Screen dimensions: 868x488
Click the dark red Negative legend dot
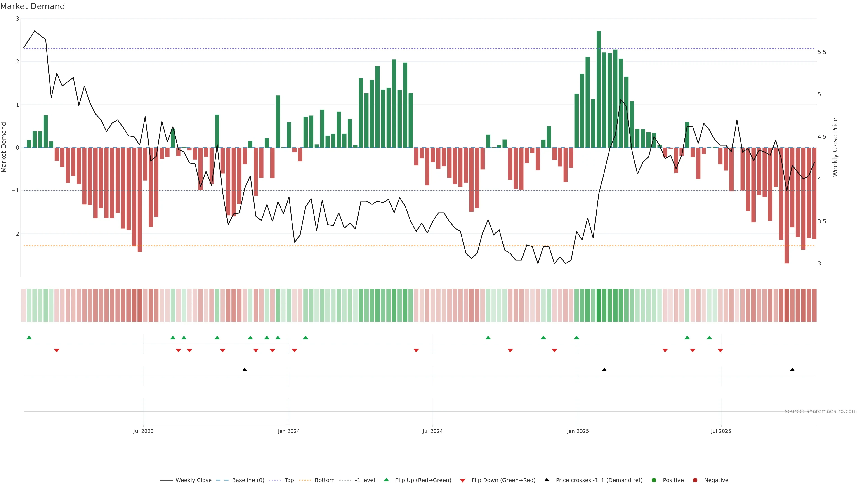(695, 480)
